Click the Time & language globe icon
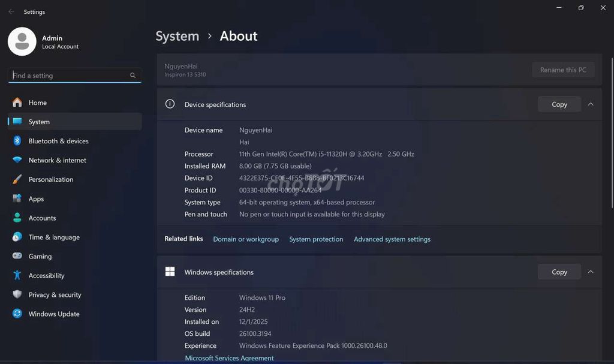Image resolution: width=614 pixels, height=364 pixels. coord(17,237)
